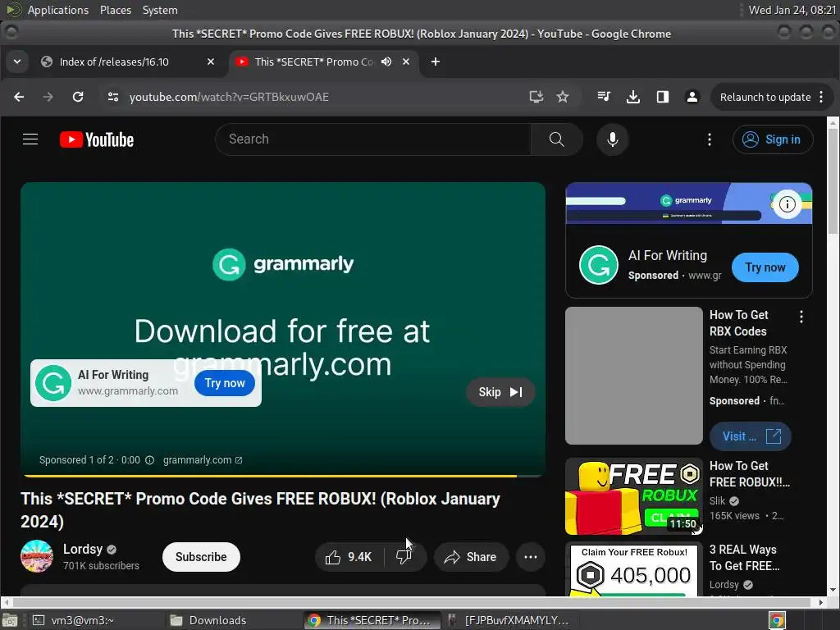
Task: Mute the tab using the speaker icon
Action: tap(386, 62)
